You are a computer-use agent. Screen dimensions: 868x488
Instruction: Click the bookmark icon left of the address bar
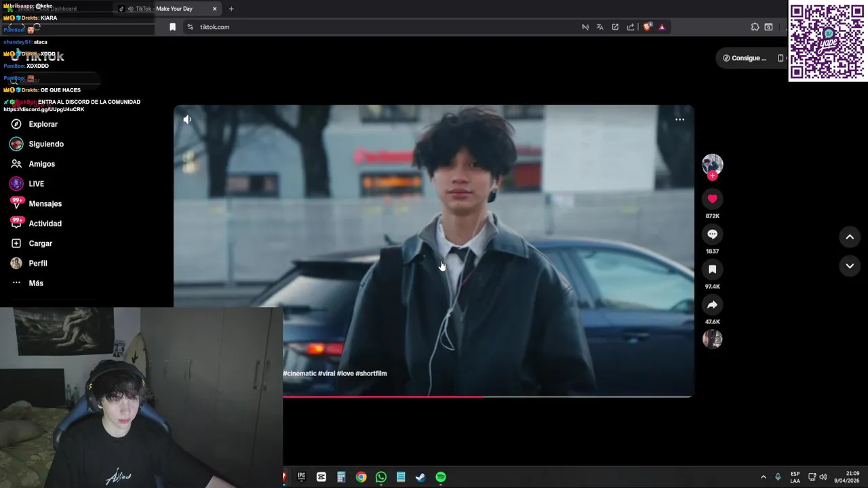(172, 27)
